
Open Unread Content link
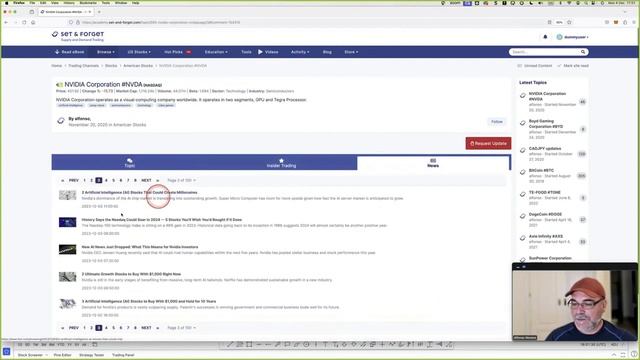click(x=535, y=66)
